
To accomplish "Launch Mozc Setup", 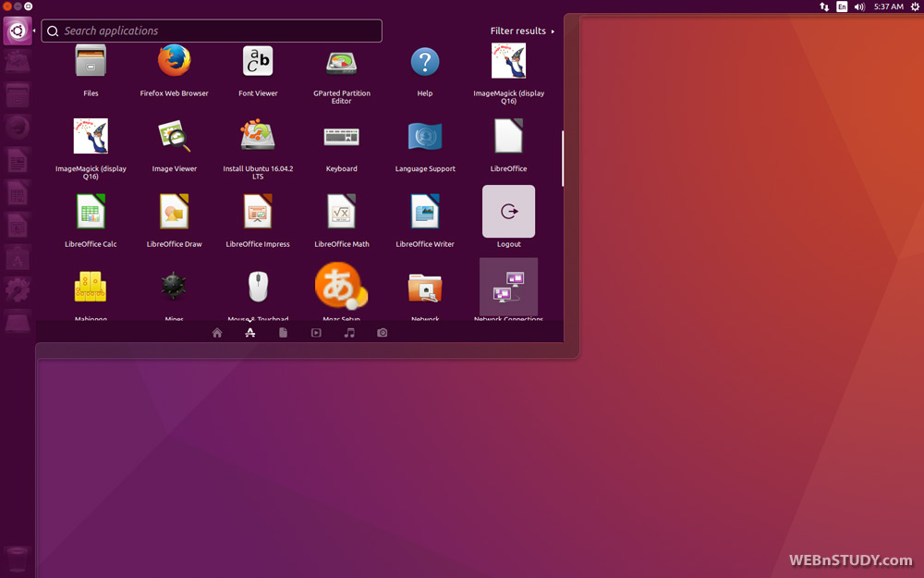I will click(342, 286).
